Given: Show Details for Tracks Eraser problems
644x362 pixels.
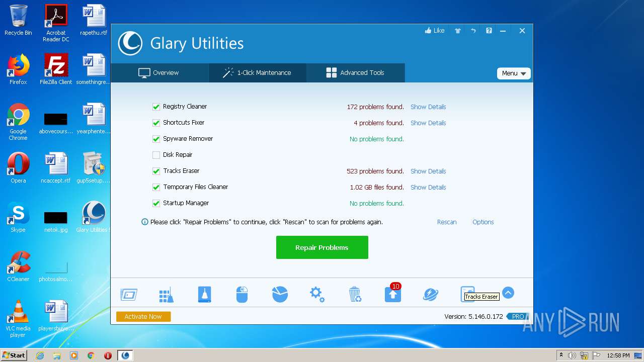Looking at the screenshot, I should 428,171.
